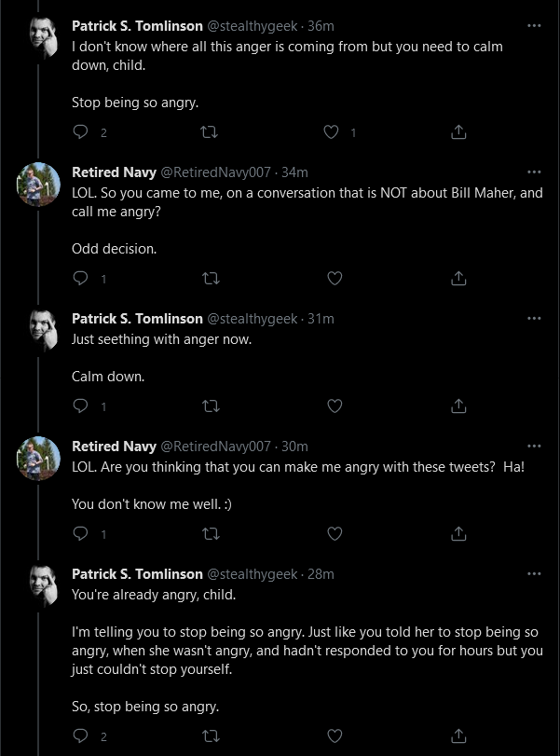Viewport: 560px width, 756px height.
Task: Reply to the 'You don't know me well' tweet
Action: pos(80,533)
